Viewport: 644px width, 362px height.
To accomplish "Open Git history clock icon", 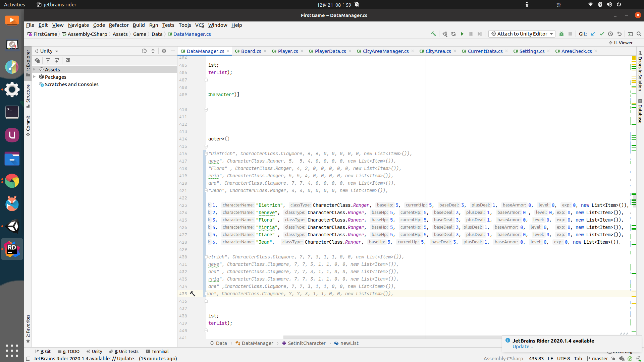I will pos(610,34).
